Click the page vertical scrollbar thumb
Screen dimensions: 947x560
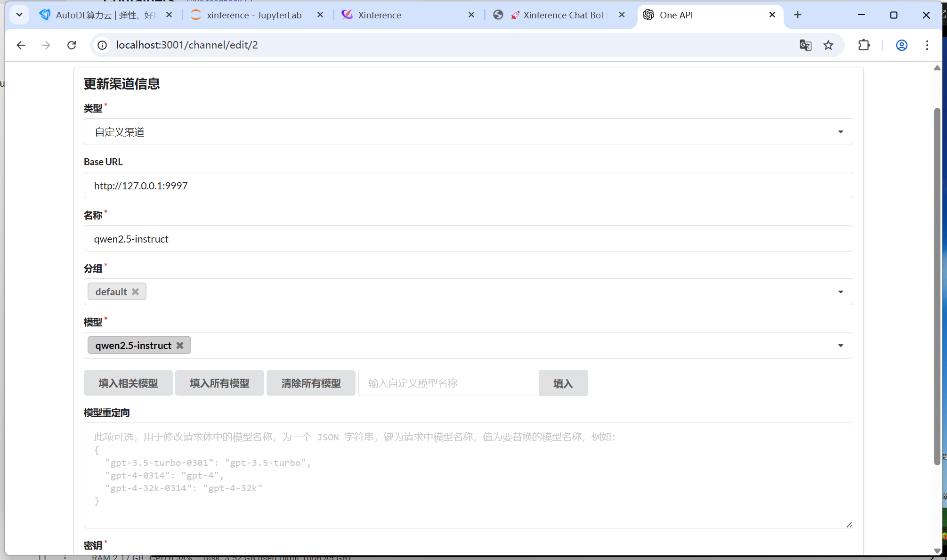[x=937, y=286]
